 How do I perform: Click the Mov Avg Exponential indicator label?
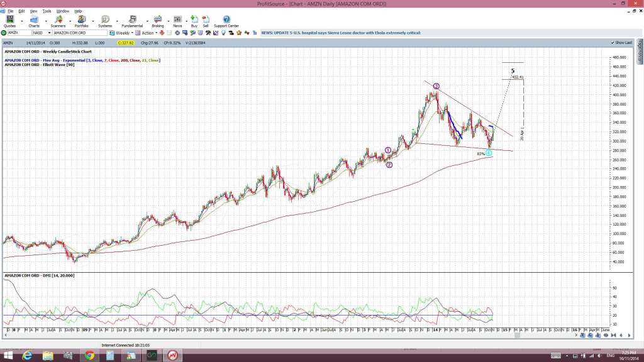pyautogui.click(x=82, y=60)
